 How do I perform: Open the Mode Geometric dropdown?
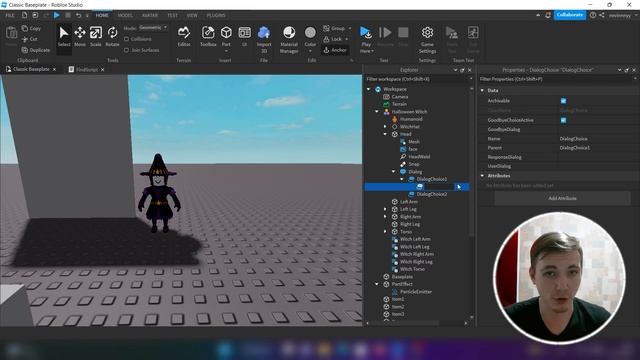(x=153, y=28)
